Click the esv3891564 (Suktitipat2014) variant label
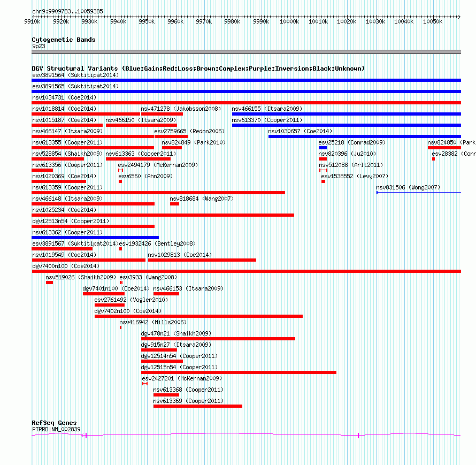 (75, 75)
